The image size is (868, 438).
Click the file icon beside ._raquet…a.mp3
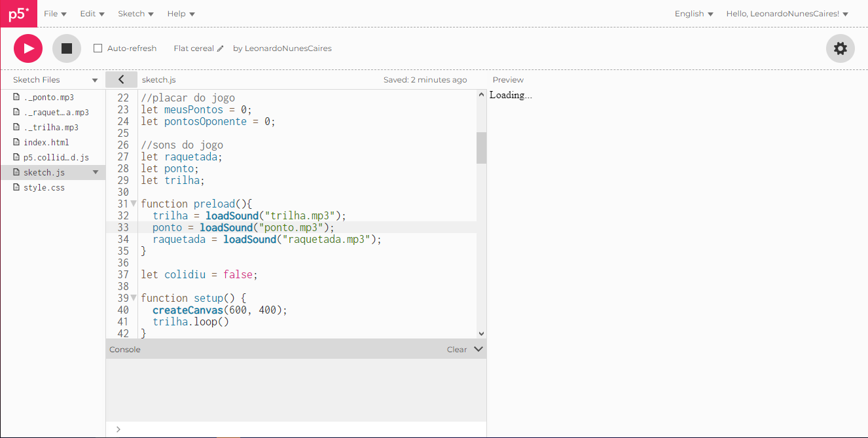16,112
